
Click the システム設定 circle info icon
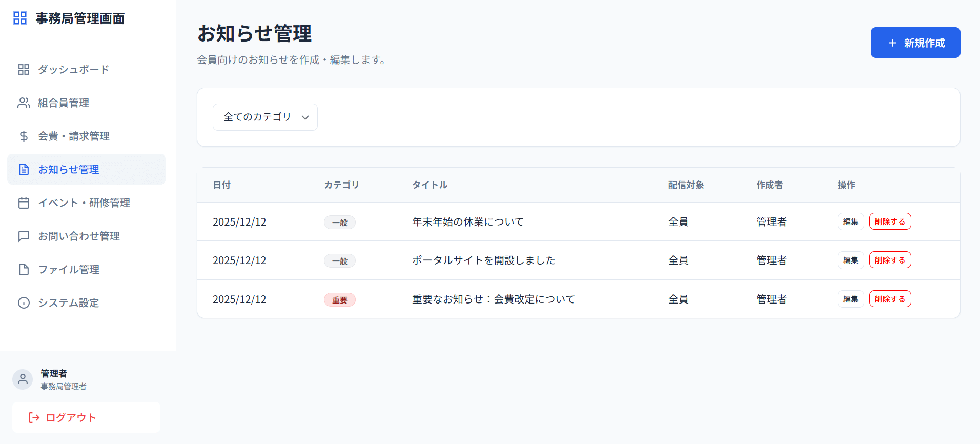(24, 303)
